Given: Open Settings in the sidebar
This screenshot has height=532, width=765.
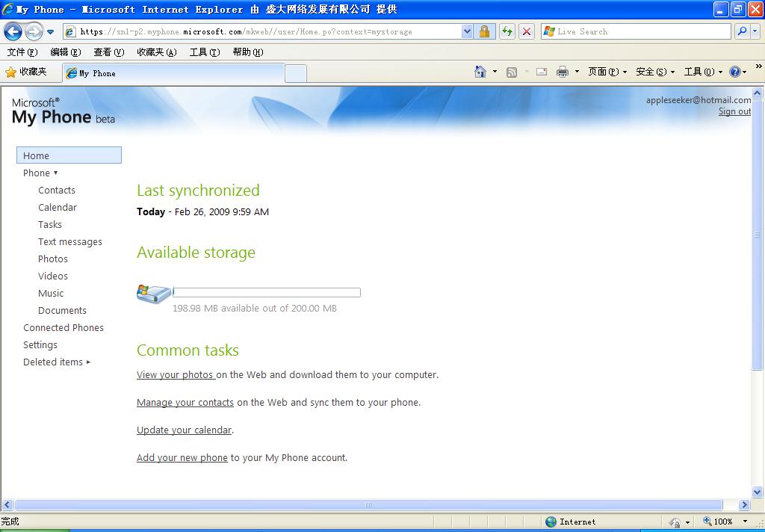Looking at the screenshot, I should [x=40, y=344].
